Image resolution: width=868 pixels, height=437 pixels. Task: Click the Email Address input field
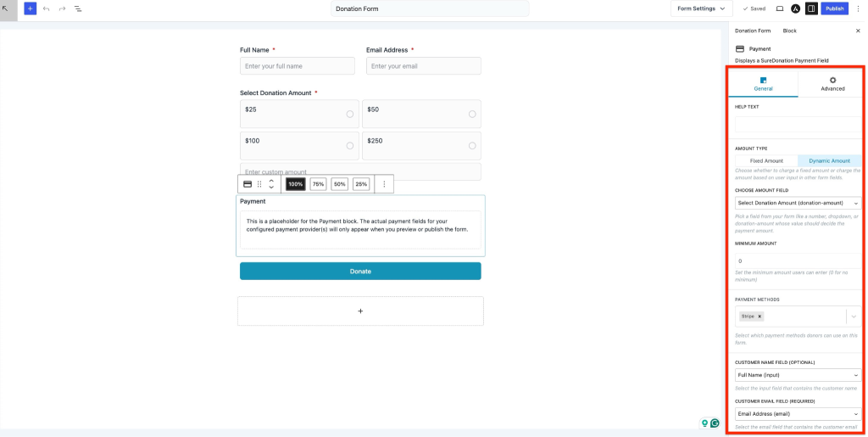click(x=424, y=66)
